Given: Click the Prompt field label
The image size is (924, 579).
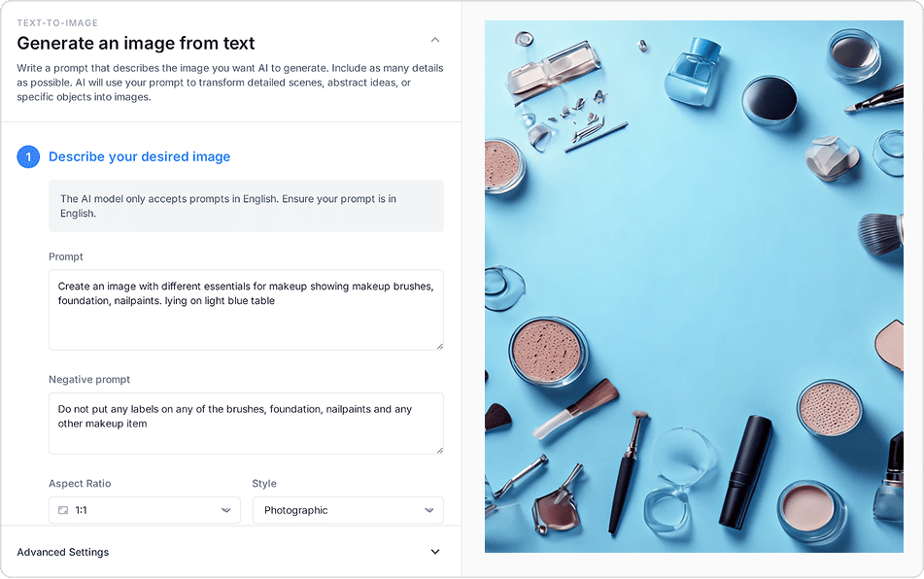Looking at the screenshot, I should [66, 256].
